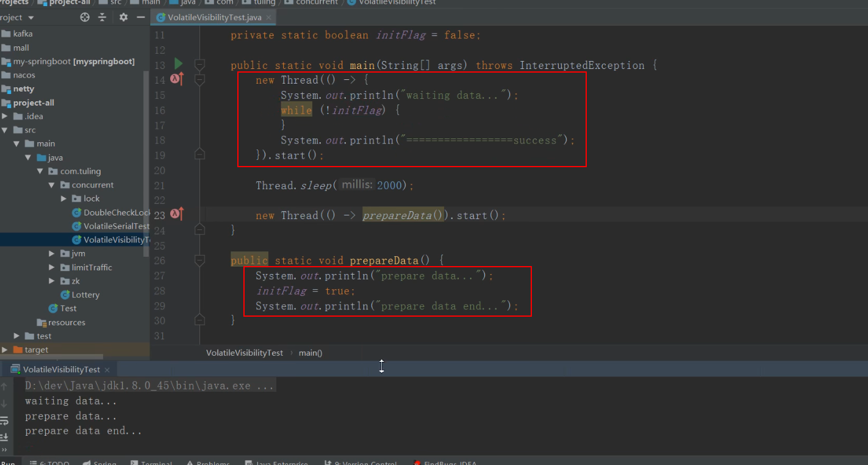Select the project-all module in the tree
868x465 pixels.
coord(28,103)
